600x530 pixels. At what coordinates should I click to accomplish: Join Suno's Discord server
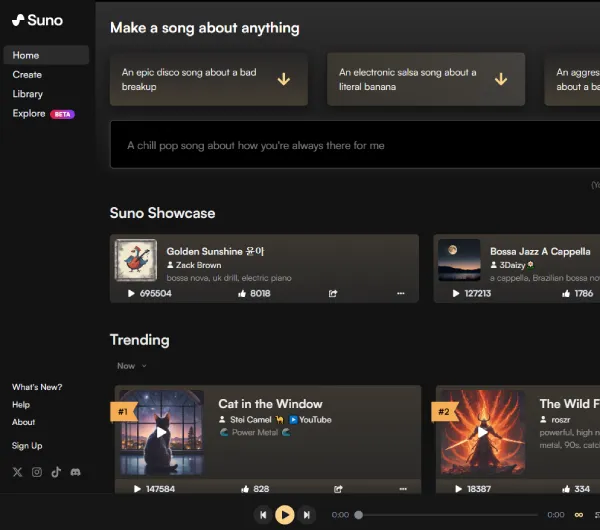(76, 472)
